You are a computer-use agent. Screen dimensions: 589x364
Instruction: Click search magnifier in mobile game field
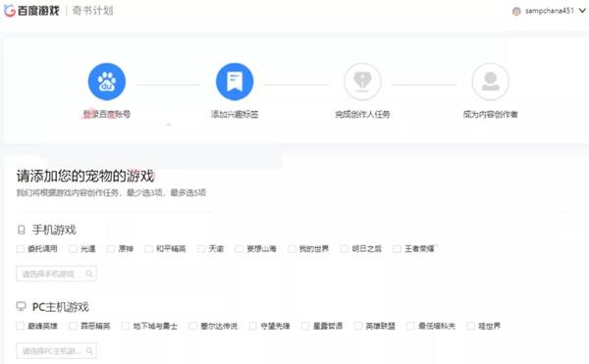tap(89, 274)
